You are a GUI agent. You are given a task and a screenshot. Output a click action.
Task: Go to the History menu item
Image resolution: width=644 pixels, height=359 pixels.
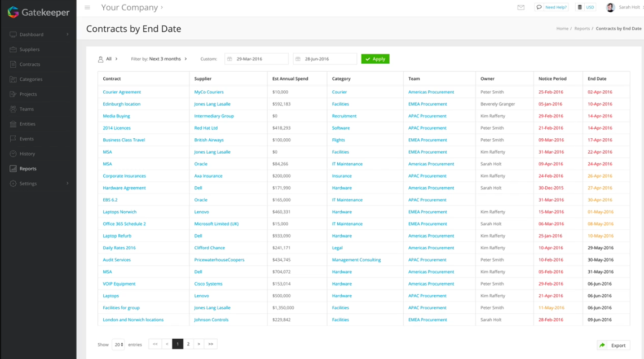[27, 154]
